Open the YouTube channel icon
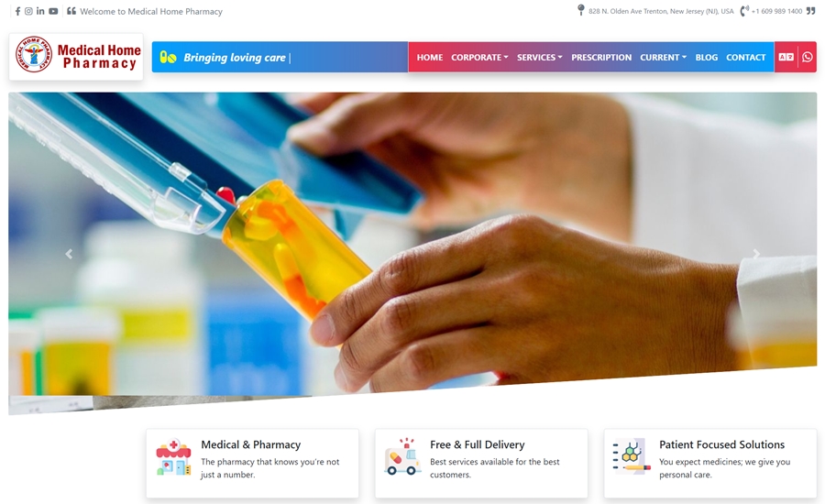 click(53, 11)
